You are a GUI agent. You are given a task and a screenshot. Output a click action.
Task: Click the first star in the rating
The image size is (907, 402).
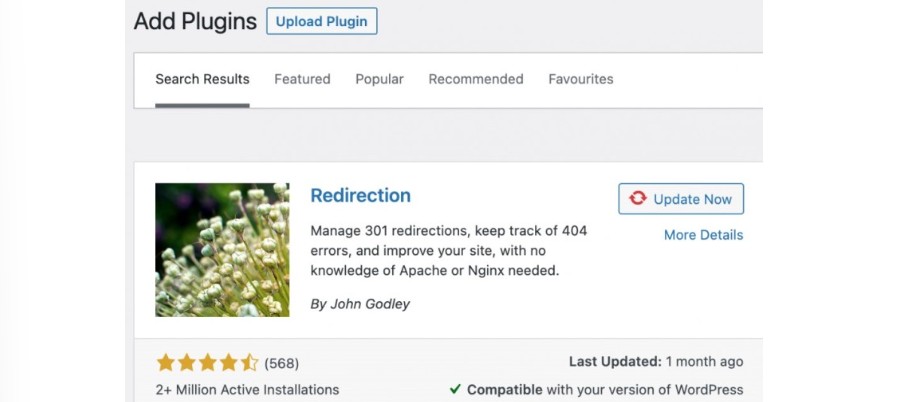pos(165,362)
